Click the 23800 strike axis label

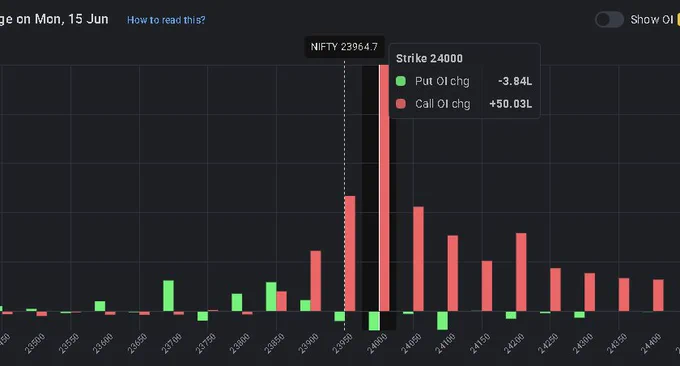coord(240,343)
